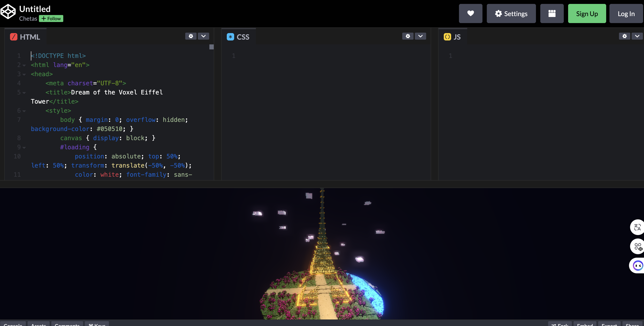Fold the style block on line 6
The height and width of the screenshot is (326, 644).
[24, 111]
